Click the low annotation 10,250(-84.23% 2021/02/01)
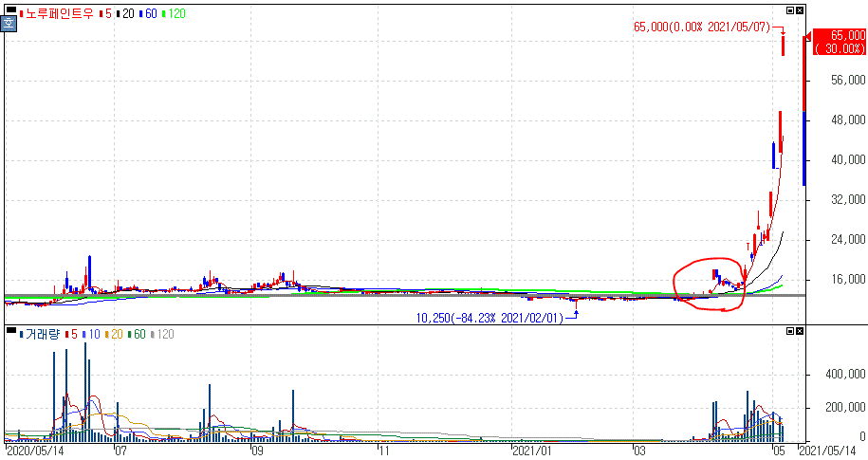Screen dimensions: 868x460 pos(489,318)
